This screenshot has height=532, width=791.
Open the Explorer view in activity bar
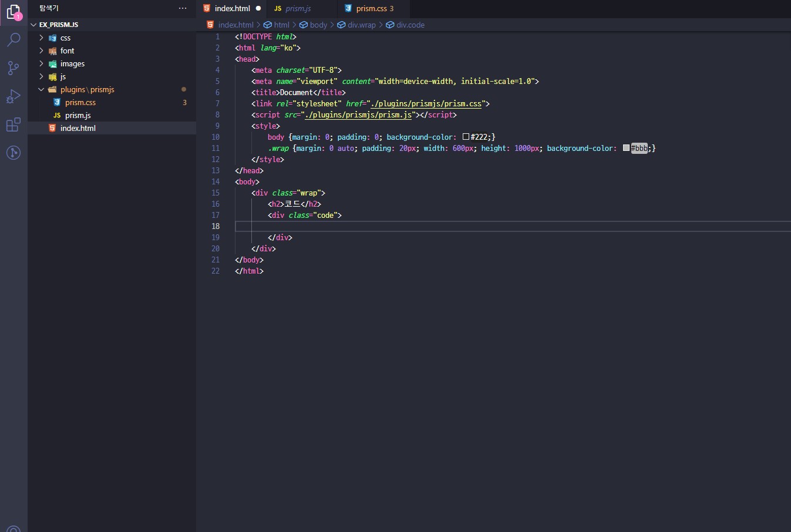(x=13, y=12)
